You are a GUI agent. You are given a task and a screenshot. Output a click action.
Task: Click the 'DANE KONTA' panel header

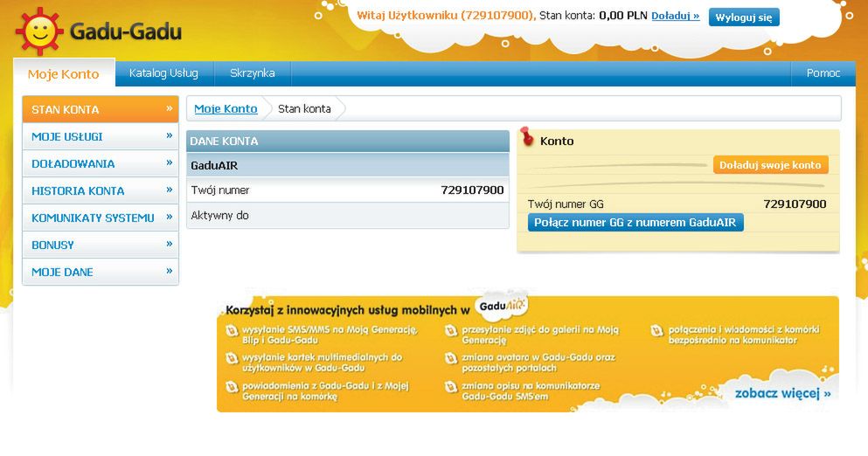(348, 142)
